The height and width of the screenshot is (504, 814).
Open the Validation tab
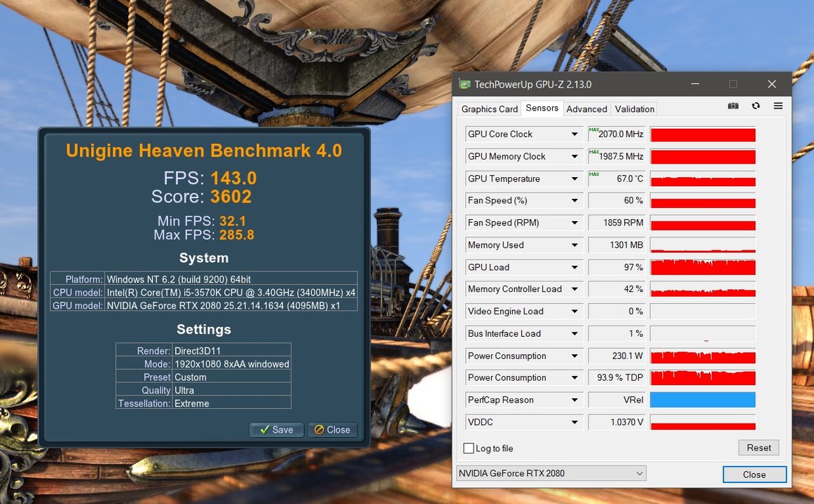tap(635, 109)
